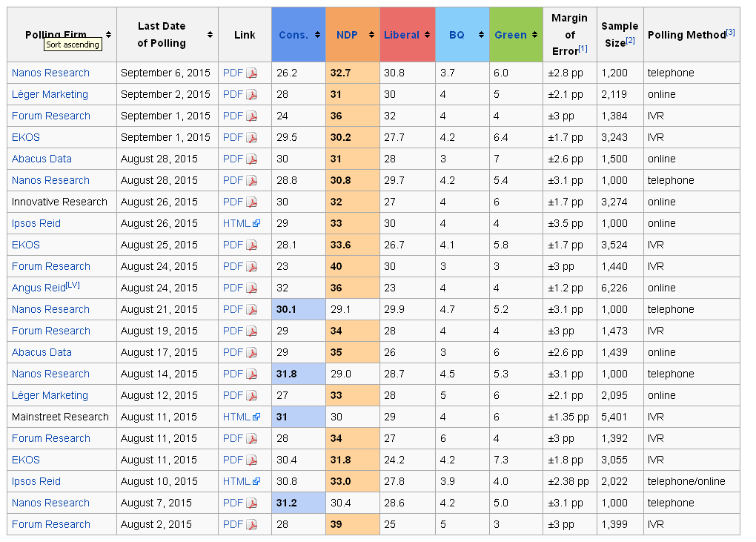Open PDF icon for Forum September 1 poll
Image resolution: width=756 pixels, height=542 pixels.
click(x=252, y=116)
